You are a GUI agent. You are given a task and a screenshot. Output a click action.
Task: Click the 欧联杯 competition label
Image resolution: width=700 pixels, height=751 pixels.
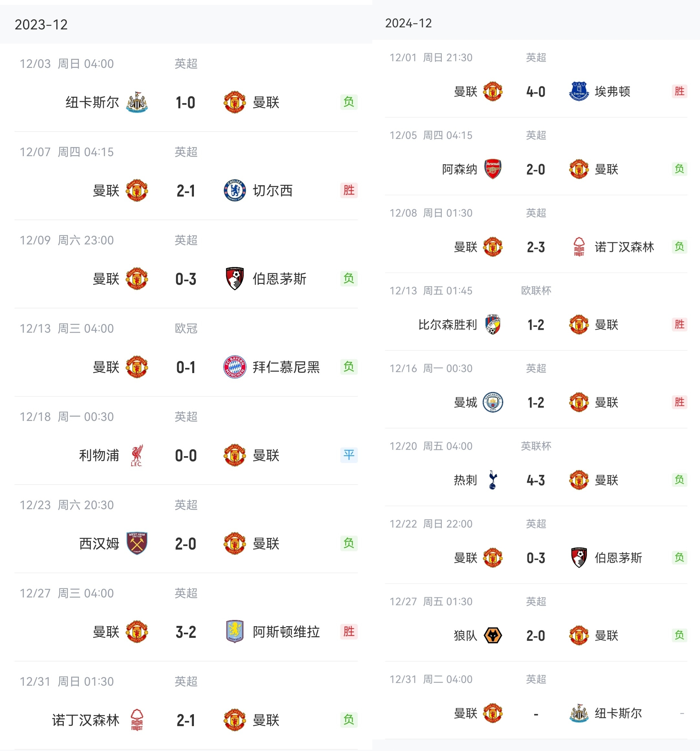pyautogui.click(x=536, y=291)
